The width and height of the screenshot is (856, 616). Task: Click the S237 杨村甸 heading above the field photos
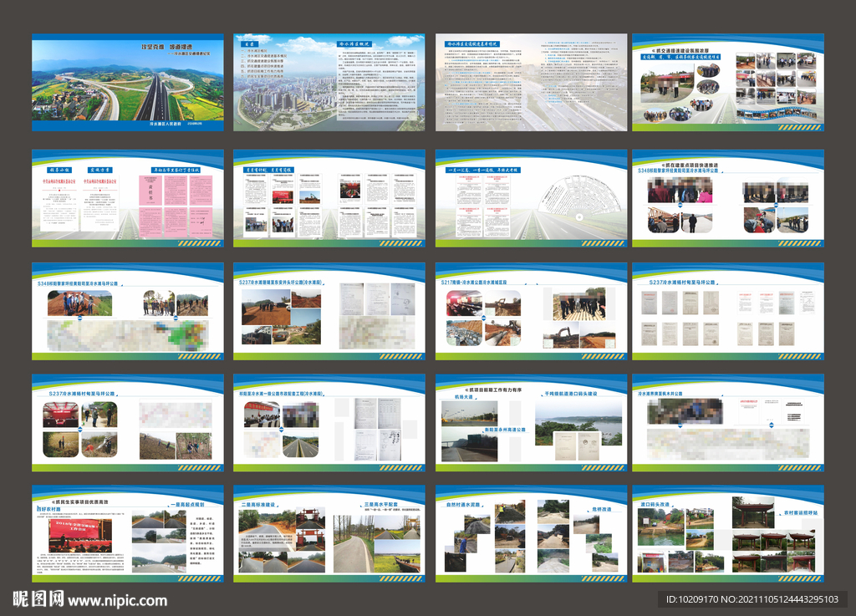click(x=82, y=394)
